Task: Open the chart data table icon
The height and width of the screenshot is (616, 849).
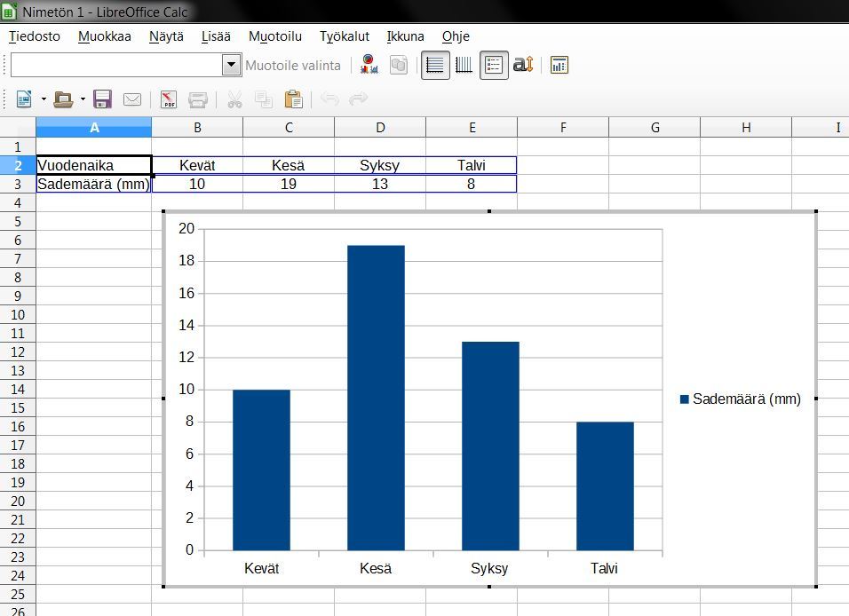Action: (399, 65)
